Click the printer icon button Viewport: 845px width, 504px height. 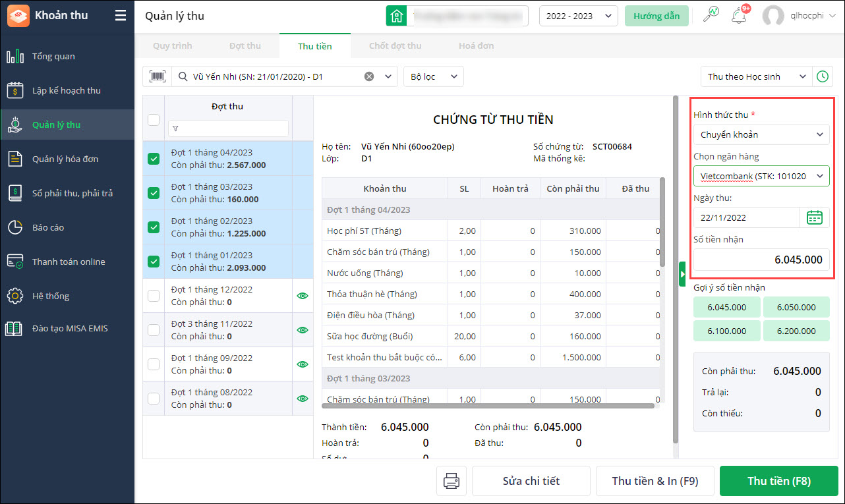(452, 481)
